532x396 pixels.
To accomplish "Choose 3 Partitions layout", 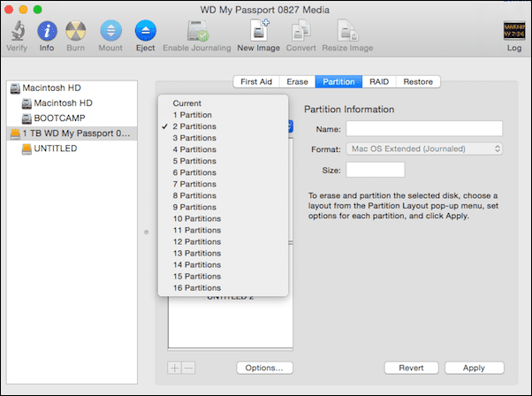I will click(x=224, y=138).
